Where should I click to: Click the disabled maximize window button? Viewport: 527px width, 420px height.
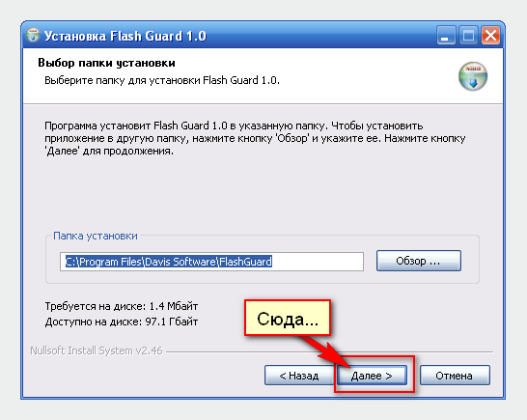point(468,35)
